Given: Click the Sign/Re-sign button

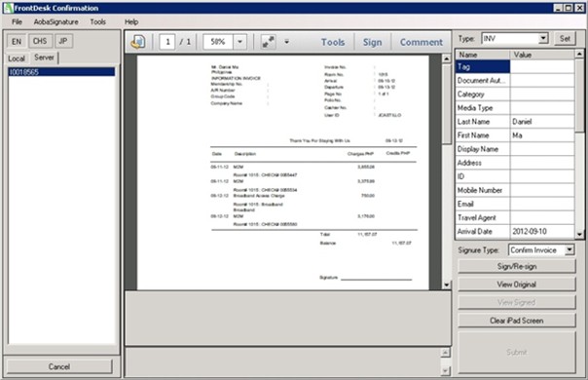Looking at the screenshot, I should (516, 266).
